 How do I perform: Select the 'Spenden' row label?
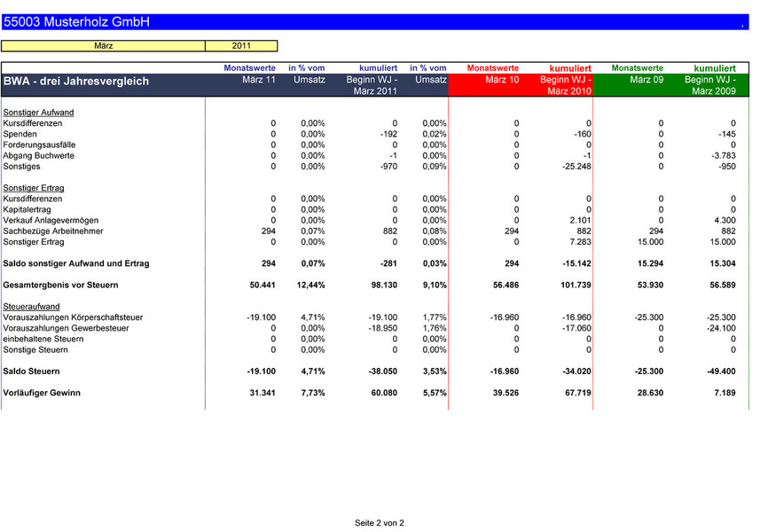pyautogui.click(x=20, y=134)
